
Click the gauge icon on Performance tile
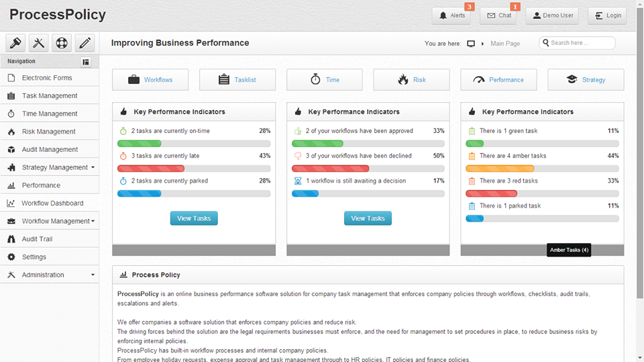pyautogui.click(x=479, y=80)
